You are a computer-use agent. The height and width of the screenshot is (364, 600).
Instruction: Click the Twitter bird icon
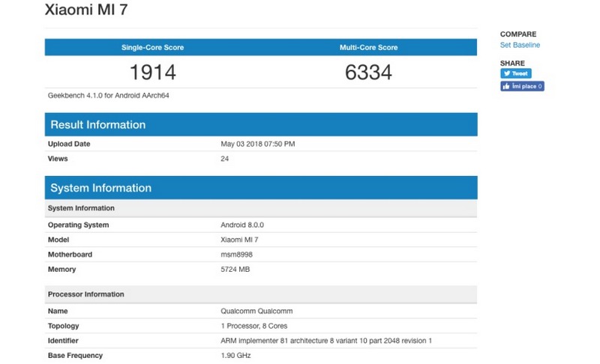click(507, 73)
